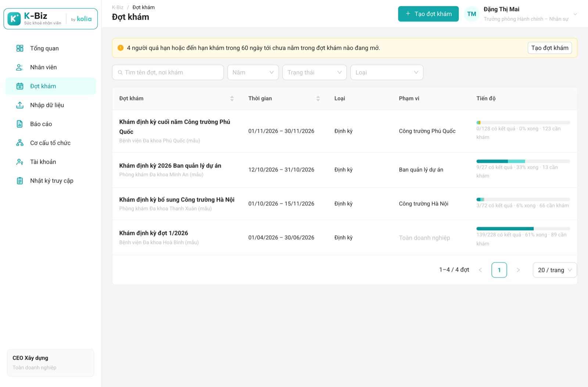Open Cơ cấu tổ chức sidebar item
Screen dimensions: 588x387
click(x=51, y=143)
